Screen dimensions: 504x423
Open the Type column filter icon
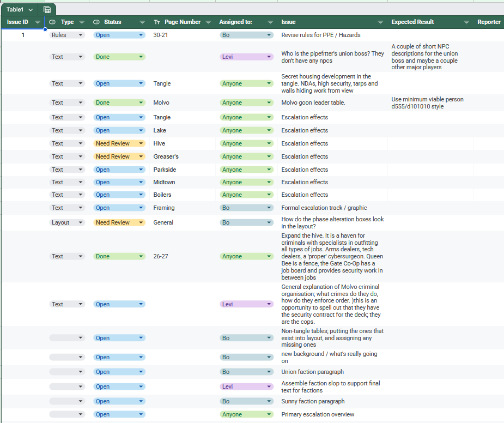[x=82, y=22]
